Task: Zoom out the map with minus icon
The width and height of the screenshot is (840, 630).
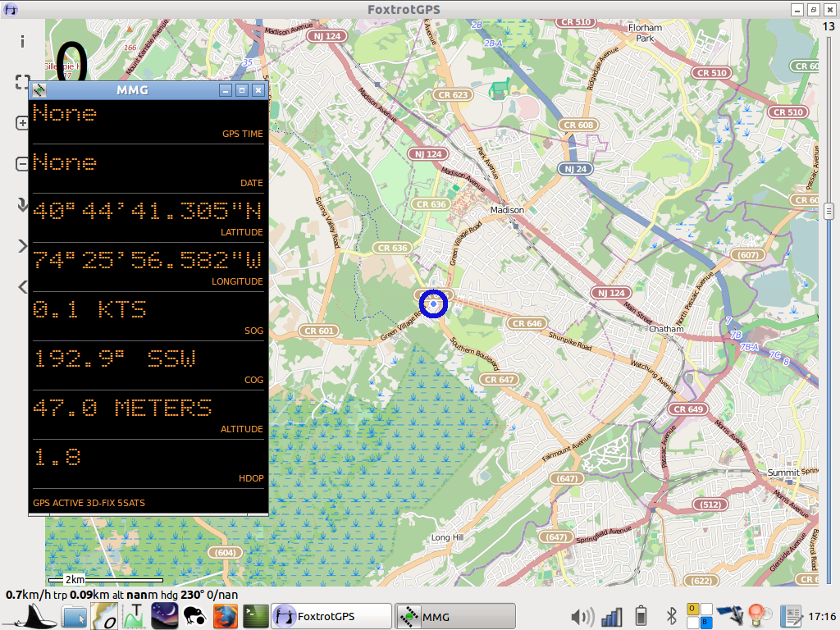Action: pyautogui.click(x=22, y=163)
